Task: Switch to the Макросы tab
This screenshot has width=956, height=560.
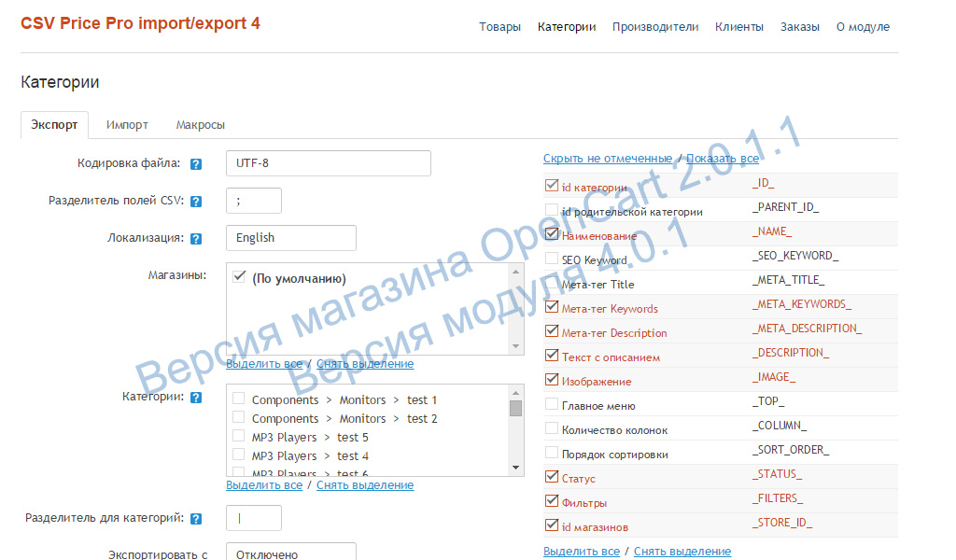Action: 201,125
